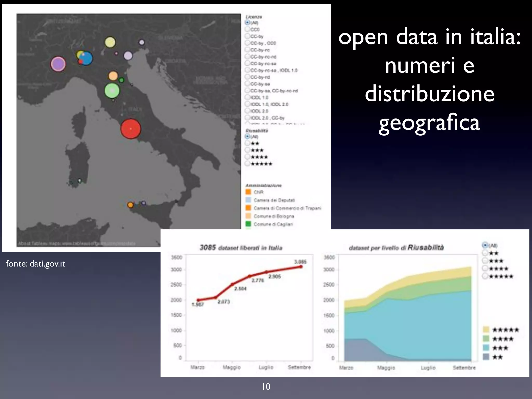Click the 1.967 starting data point
The height and width of the screenshot is (399, 532).
tap(198, 300)
